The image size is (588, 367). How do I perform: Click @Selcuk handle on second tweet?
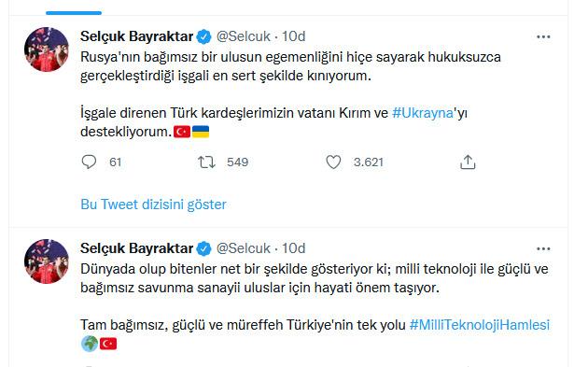(244, 248)
